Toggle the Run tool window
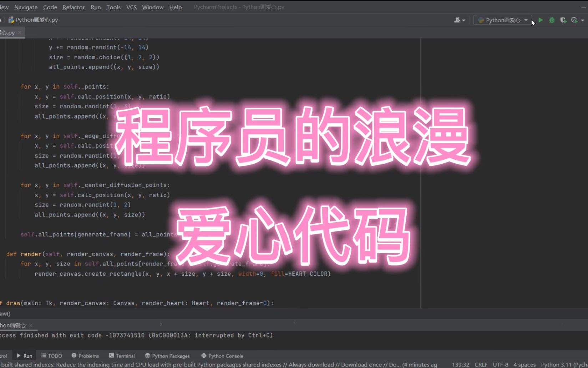Image resolution: width=588 pixels, height=368 pixels. pos(24,356)
